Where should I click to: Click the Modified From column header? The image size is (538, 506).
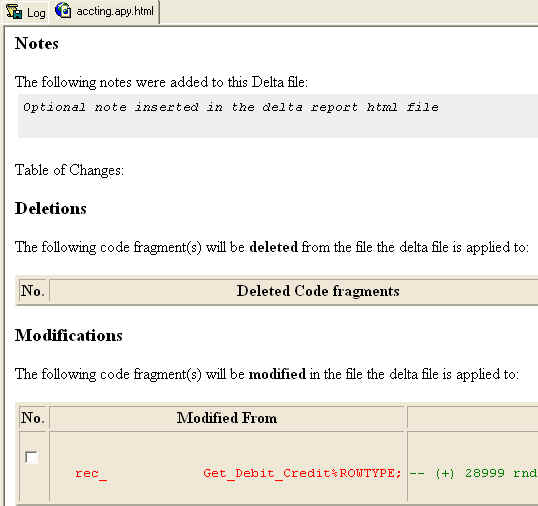coord(227,418)
